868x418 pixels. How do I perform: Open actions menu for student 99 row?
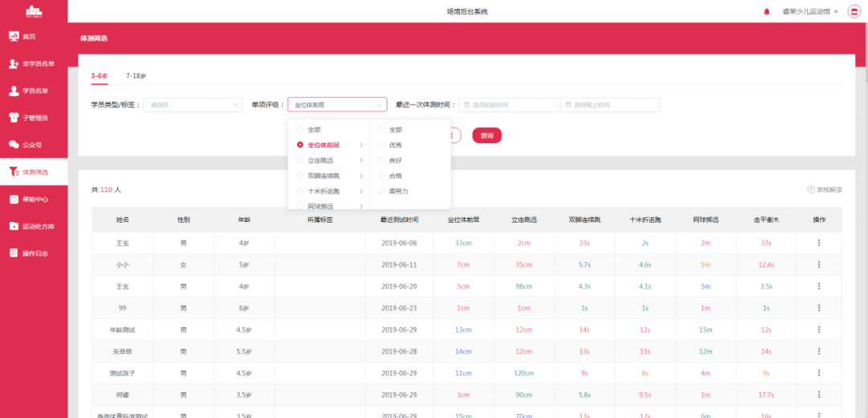coord(819,308)
